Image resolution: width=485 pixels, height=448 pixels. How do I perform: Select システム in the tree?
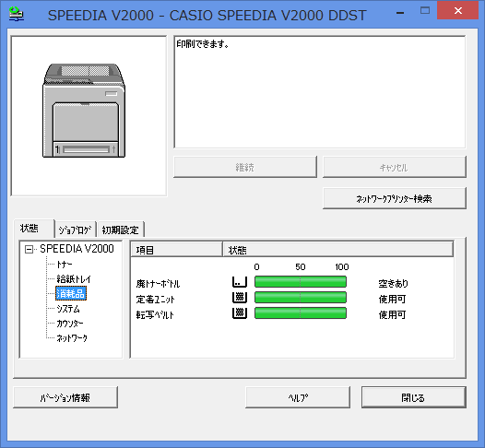[68, 309]
